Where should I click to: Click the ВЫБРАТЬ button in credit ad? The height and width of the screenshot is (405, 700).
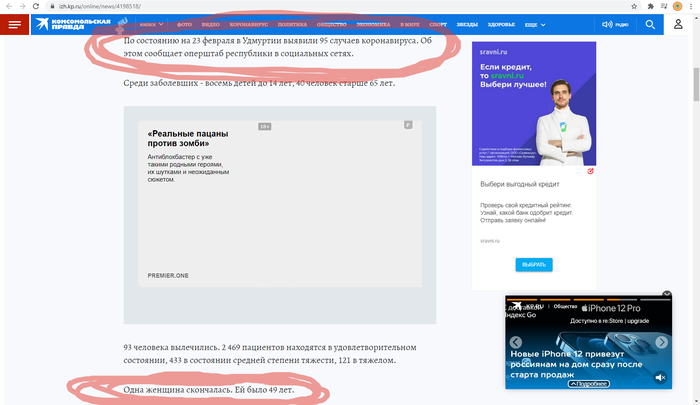tap(534, 264)
